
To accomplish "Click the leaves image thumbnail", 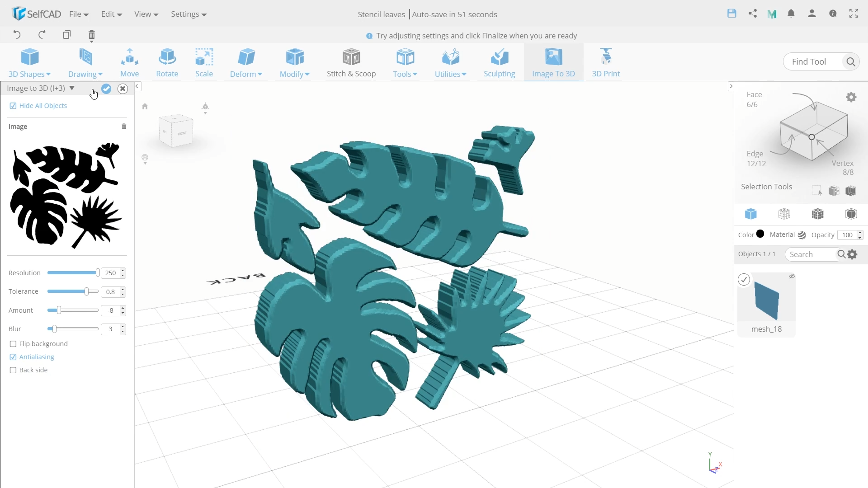I will [x=66, y=195].
